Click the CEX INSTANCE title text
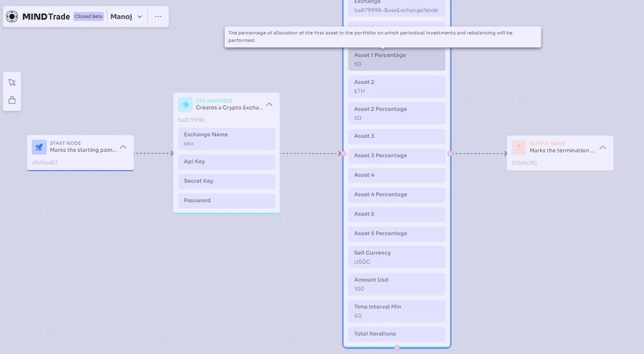644x354 pixels. 214,101
